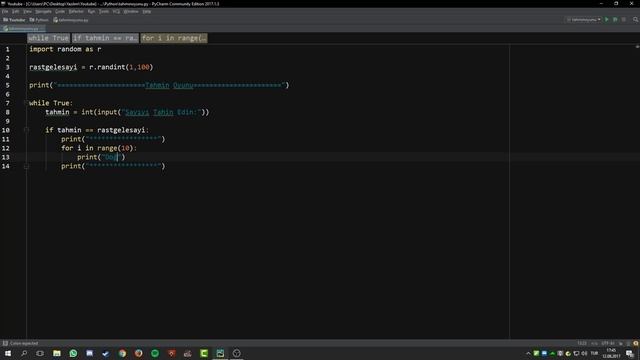Click the print statement on line 14
Viewport: 640px width, 360px height.
pyautogui.click(x=113, y=166)
